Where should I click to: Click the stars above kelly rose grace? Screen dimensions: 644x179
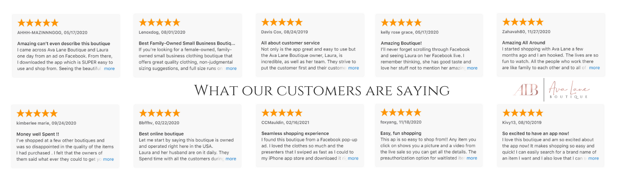click(401, 23)
